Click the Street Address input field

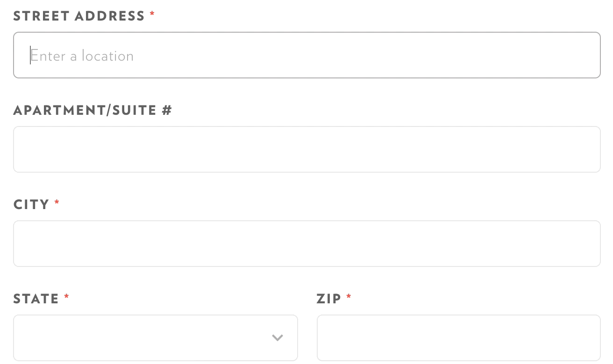[x=306, y=55]
